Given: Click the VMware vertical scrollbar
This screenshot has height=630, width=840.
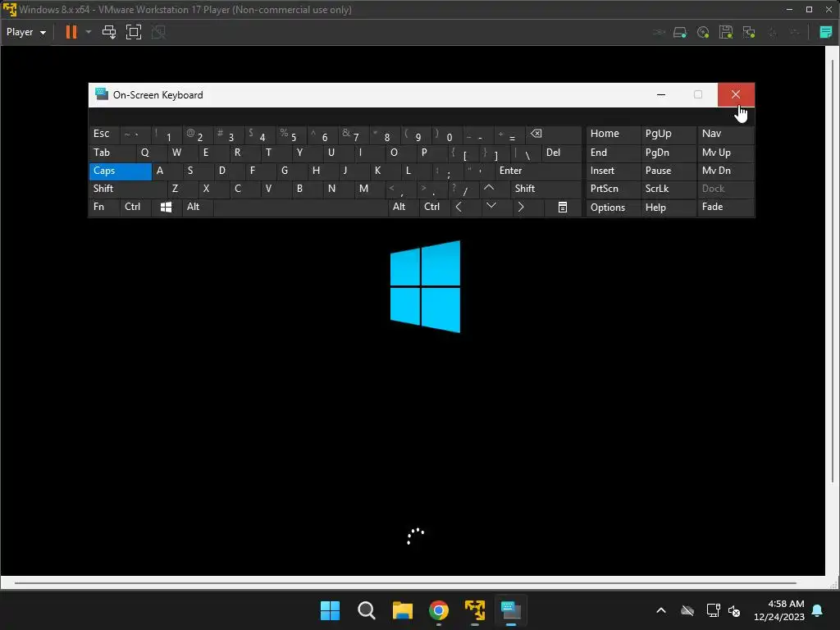Looking at the screenshot, I should tap(833, 271).
